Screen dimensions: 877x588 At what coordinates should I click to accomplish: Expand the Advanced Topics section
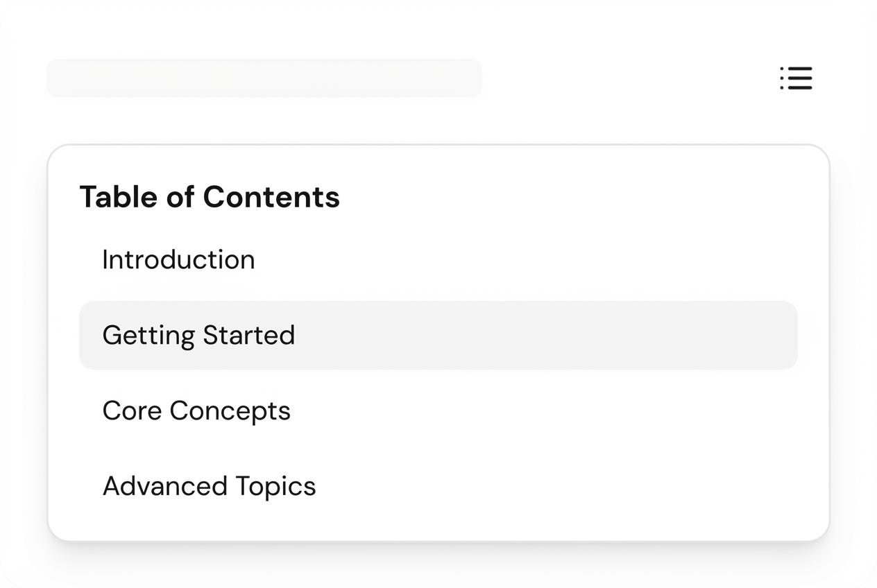tap(209, 486)
